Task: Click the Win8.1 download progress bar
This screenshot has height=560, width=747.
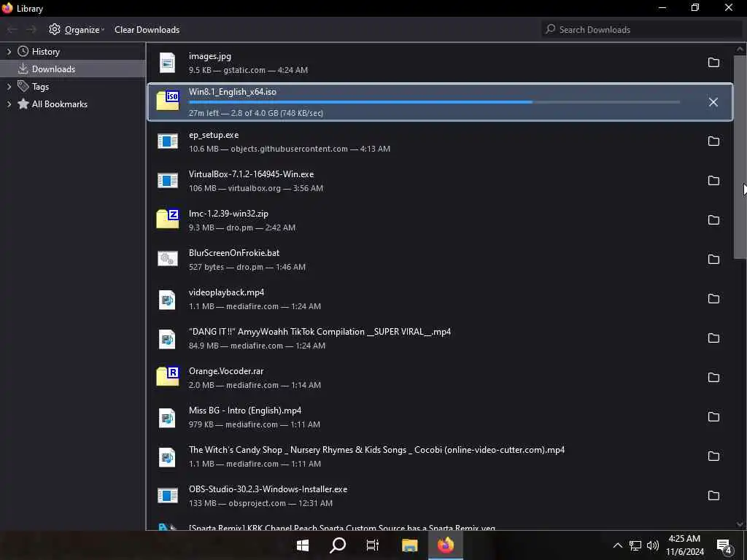Action: point(434,102)
